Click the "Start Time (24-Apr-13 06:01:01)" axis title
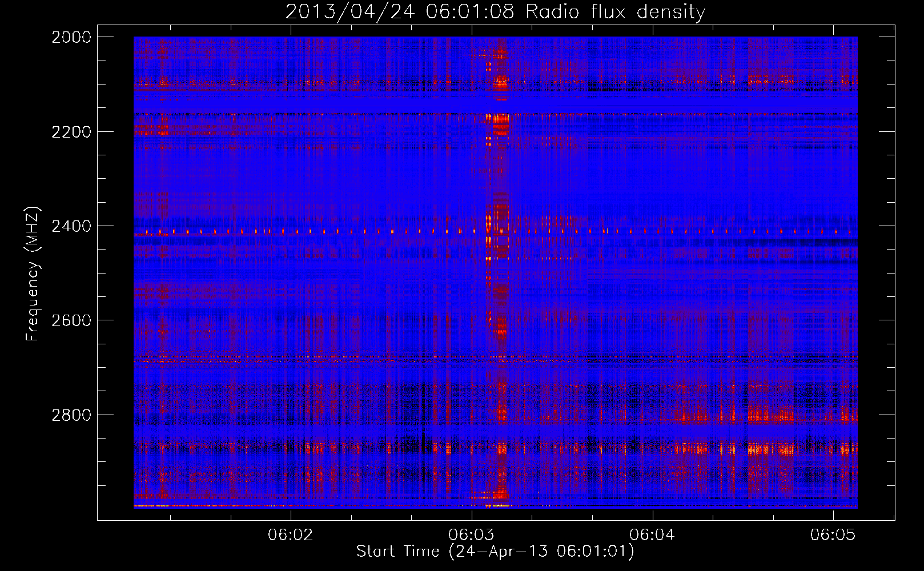The height and width of the screenshot is (571, 924). pos(495,552)
